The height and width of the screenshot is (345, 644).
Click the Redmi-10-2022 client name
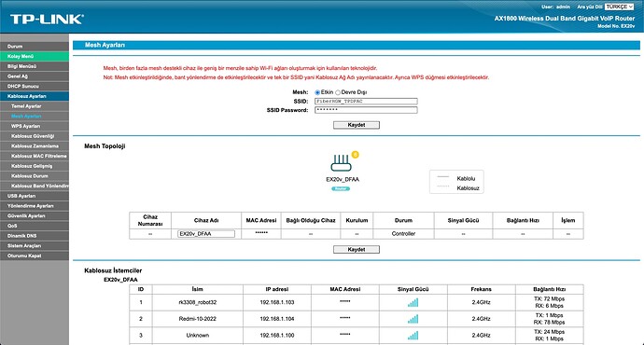click(x=198, y=319)
